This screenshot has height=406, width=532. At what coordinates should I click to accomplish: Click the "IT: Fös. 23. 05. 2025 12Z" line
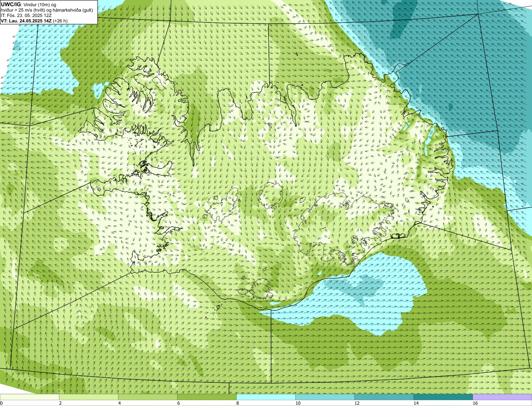pyautogui.click(x=26, y=15)
